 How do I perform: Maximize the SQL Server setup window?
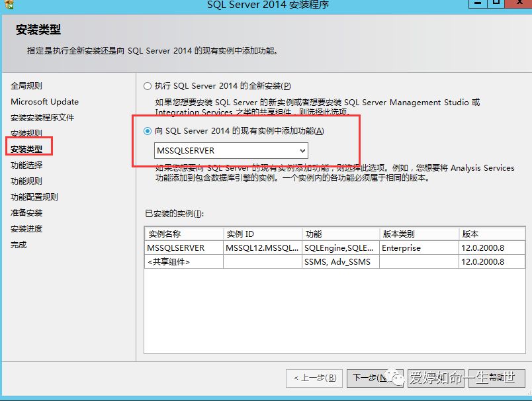click(496, 3)
